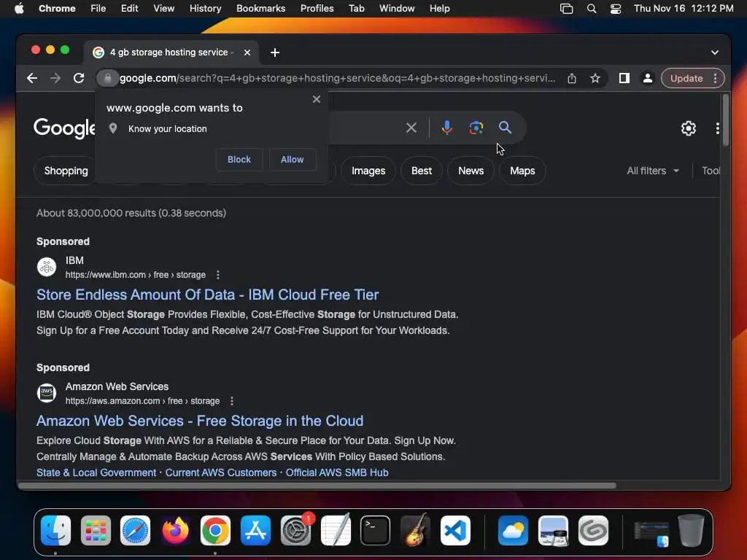Click the address bar URL field
747x560 pixels.
point(337,78)
